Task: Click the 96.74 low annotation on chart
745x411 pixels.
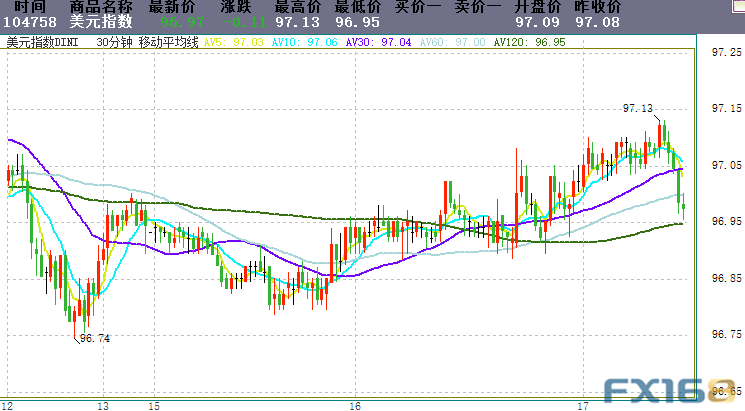Action: 95,338
